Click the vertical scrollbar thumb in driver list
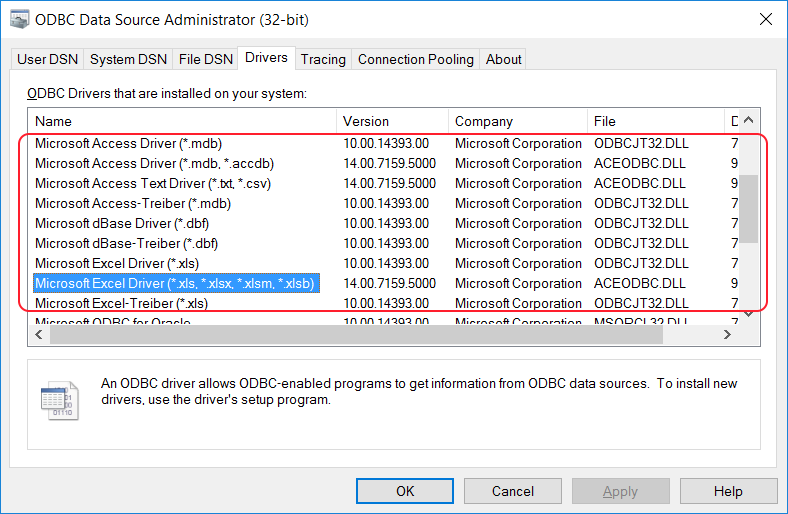This screenshot has height=514, width=788. point(749,209)
